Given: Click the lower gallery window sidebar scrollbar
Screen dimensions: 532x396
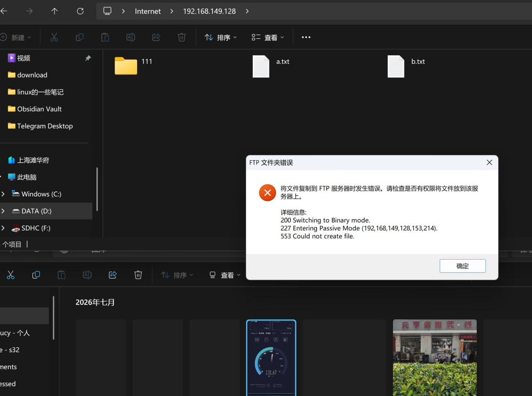Looking at the screenshot, I should [x=53, y=317].
